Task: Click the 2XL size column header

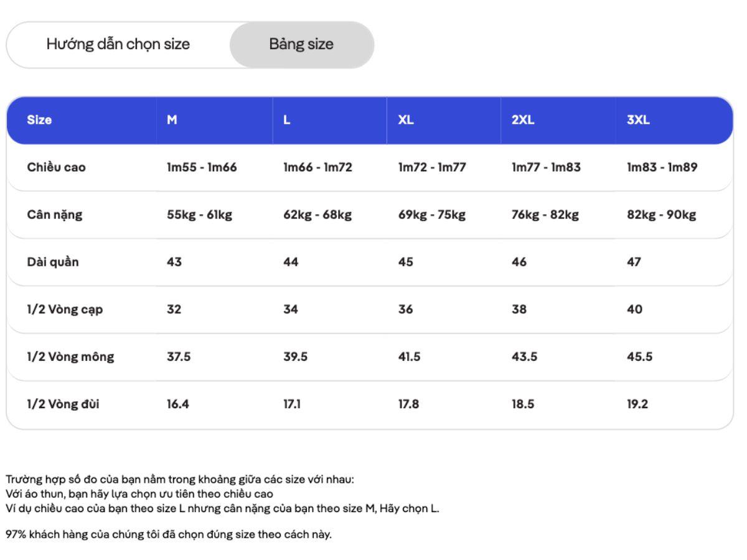Action: point(523,120)
